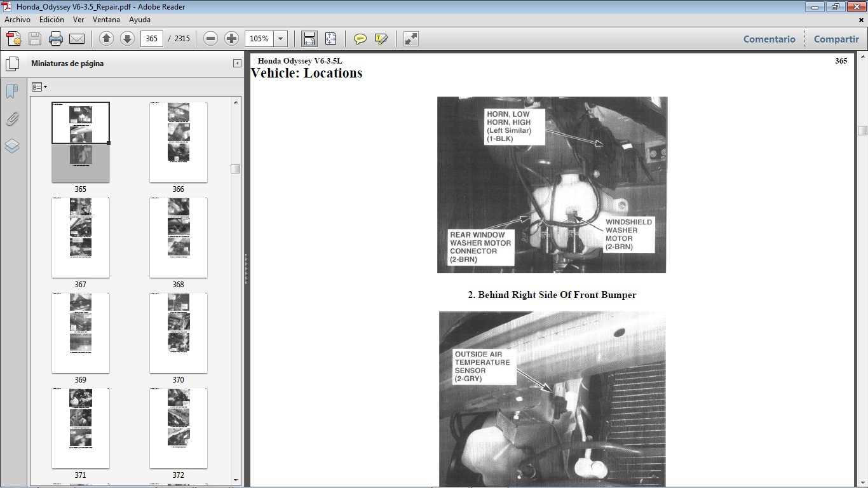Collapse the Miniaturas de página panel

(x=237, y=64)
